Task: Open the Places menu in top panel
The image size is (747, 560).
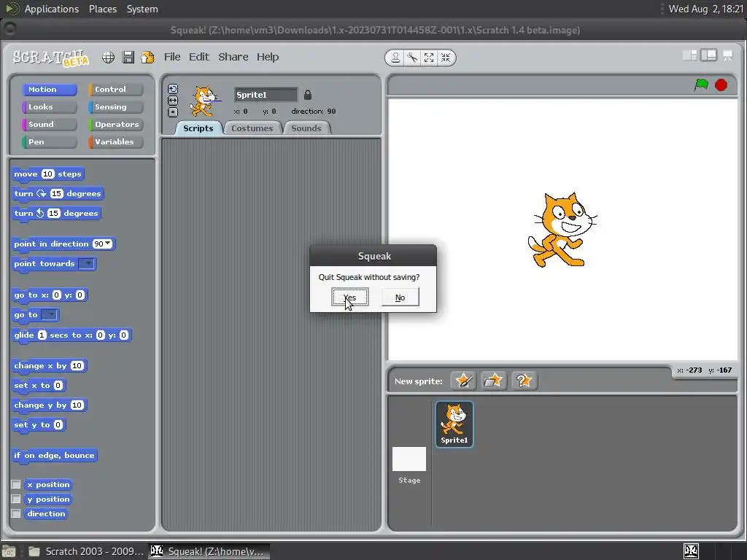Action: [x=103, y=9]
